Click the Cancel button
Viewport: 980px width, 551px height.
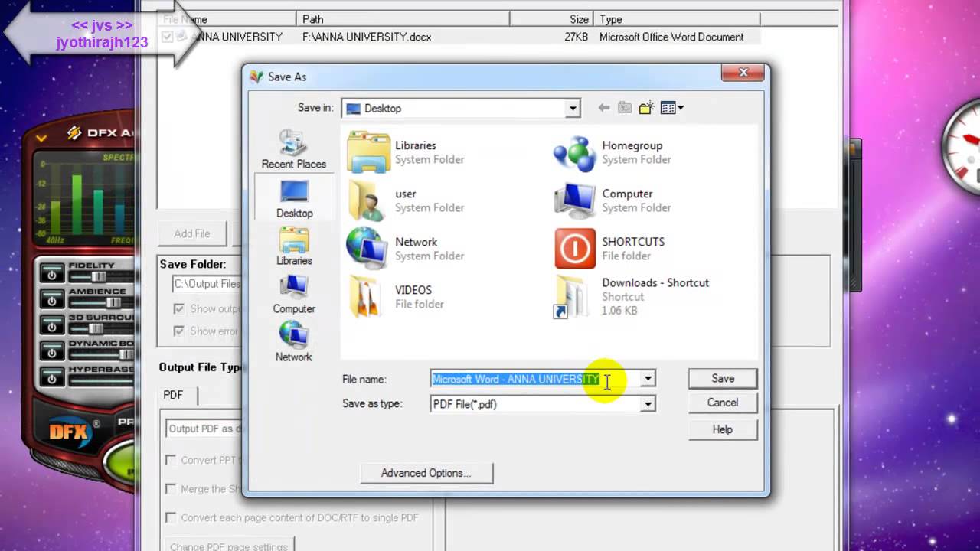723,403
